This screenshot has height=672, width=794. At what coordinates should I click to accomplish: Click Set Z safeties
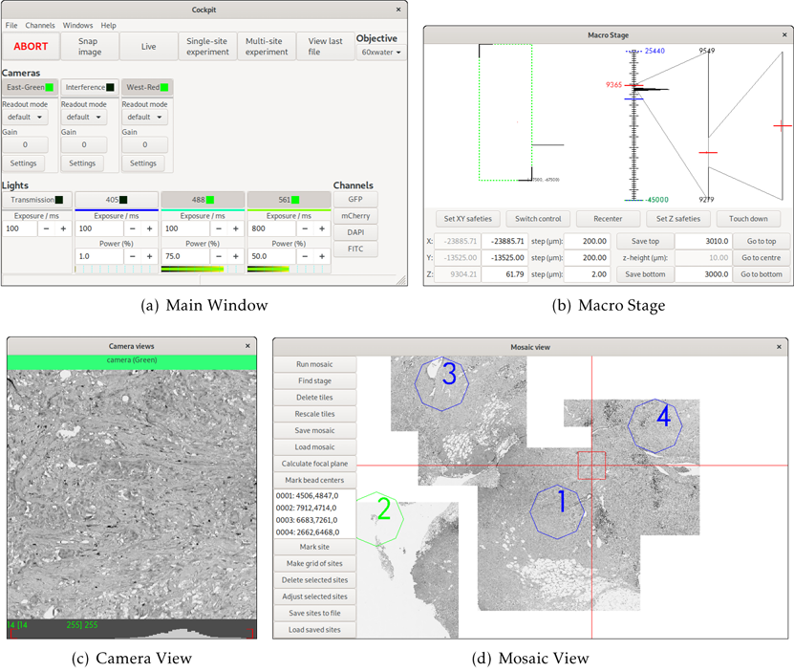(x=678, y=219)
